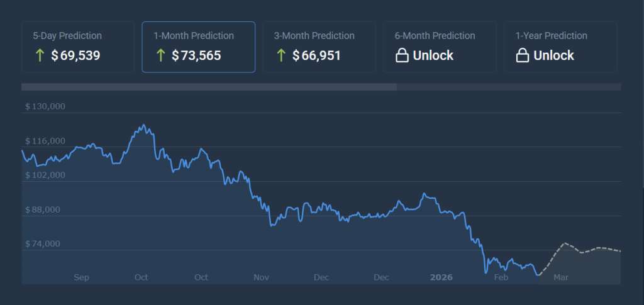
Task: Select the 1-Year Prediction label
Action: click(x=552, y=36)
